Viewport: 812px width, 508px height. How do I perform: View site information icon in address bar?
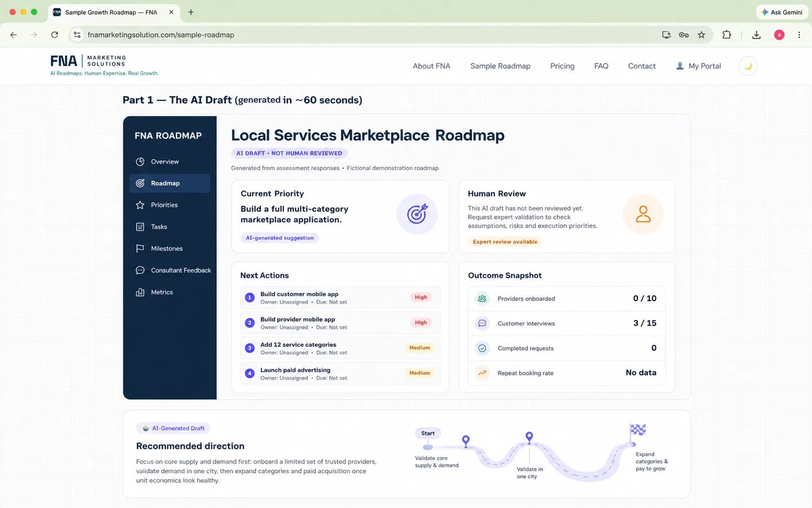coord(77,35)
